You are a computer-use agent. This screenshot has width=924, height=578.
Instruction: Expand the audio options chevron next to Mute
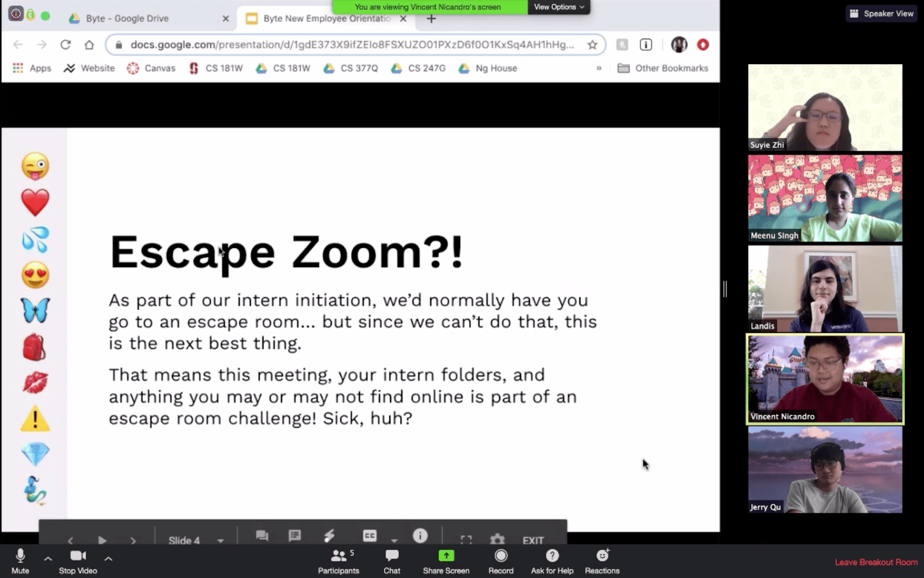coord(47,560)
